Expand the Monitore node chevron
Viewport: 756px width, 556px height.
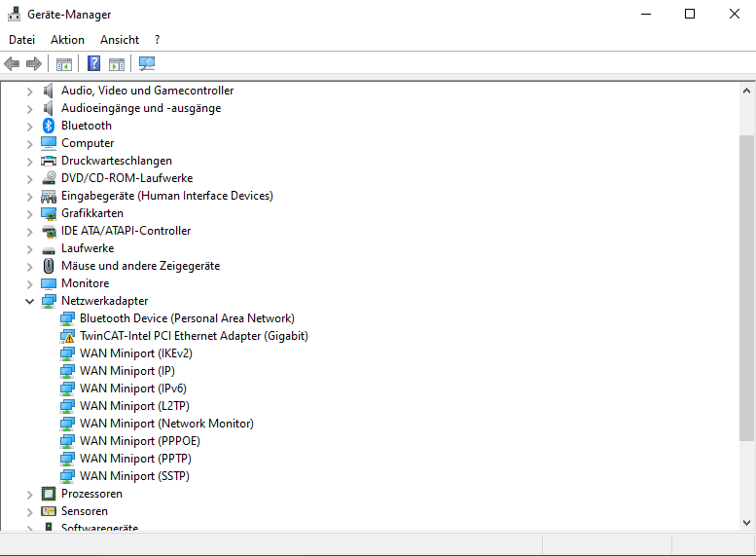pos(29,283)
